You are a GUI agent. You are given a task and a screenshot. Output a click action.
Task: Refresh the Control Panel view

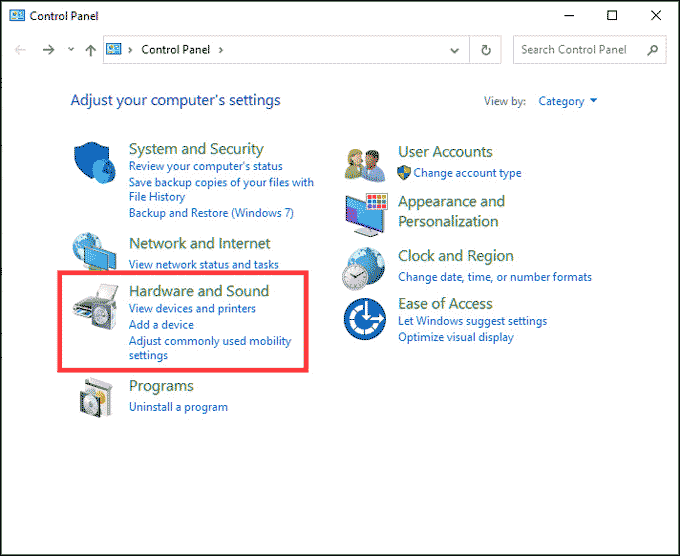[x=486, y=49]
